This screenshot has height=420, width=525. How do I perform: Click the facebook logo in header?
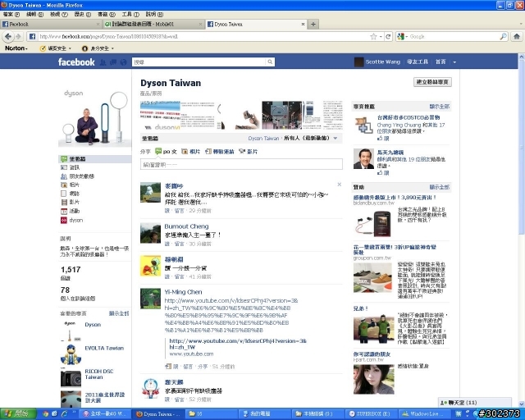tap(76, 62)
